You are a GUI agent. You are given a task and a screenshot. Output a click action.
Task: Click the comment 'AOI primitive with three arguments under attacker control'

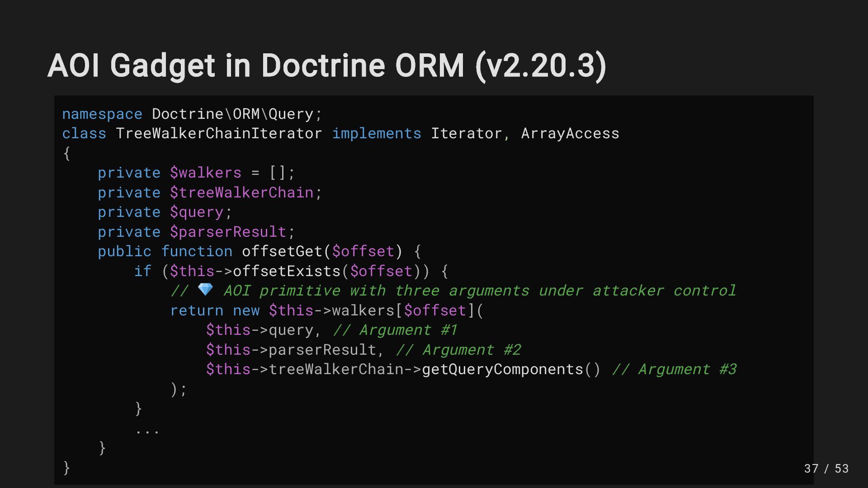tap(480, 291)
